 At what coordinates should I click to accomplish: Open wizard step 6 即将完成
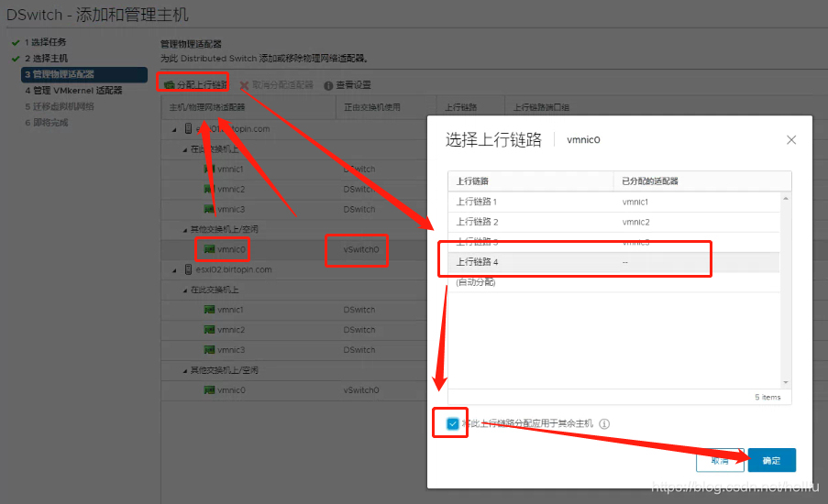point(47,123)
